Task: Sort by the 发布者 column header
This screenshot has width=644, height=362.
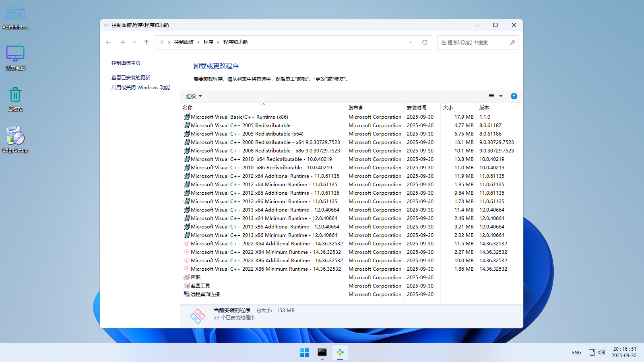Action: point(375,108)
